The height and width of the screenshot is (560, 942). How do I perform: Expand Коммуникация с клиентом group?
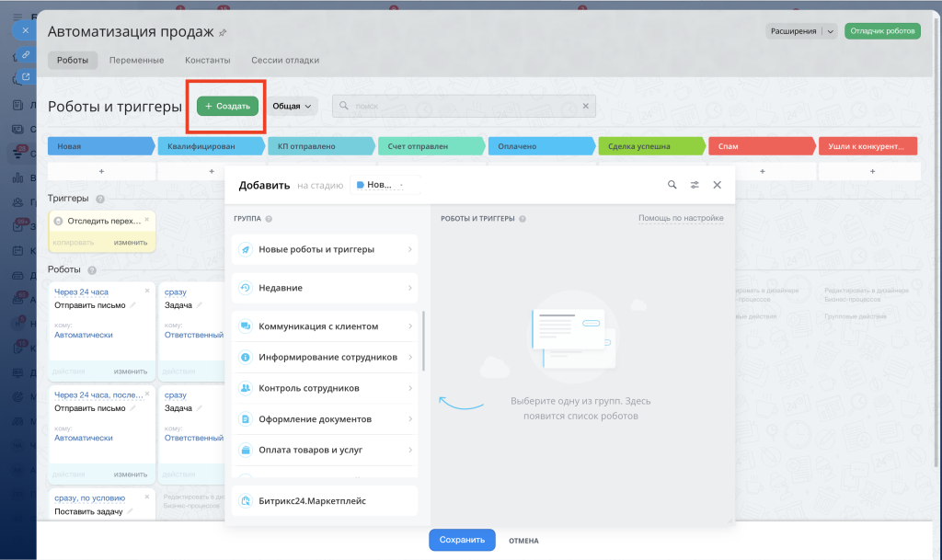coord(325,326)
